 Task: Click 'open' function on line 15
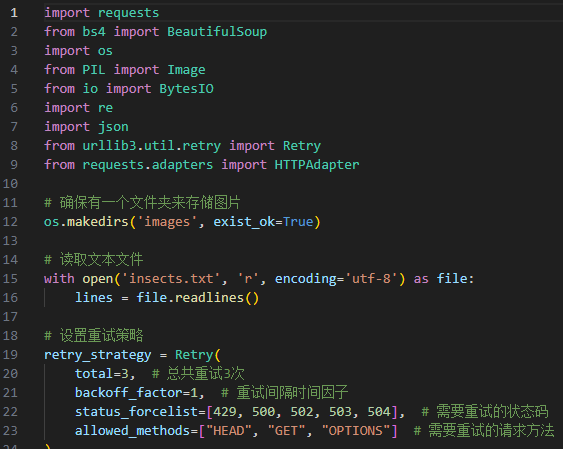click(98, 279)
